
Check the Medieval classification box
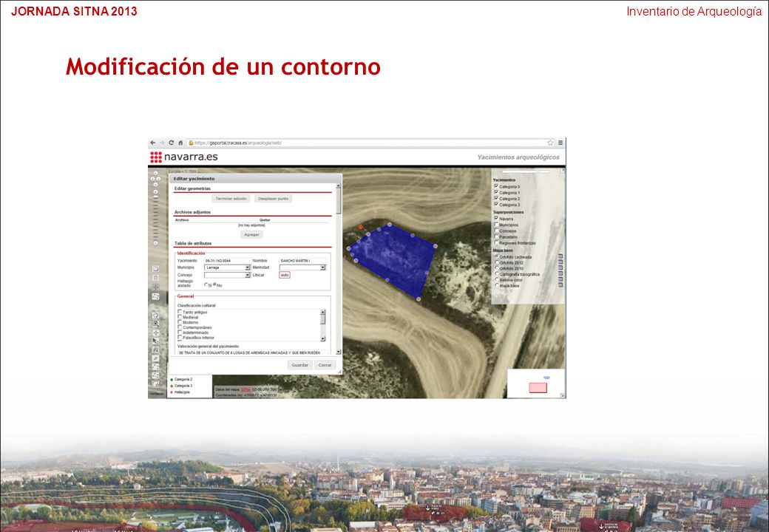click(x=180, y=317)
